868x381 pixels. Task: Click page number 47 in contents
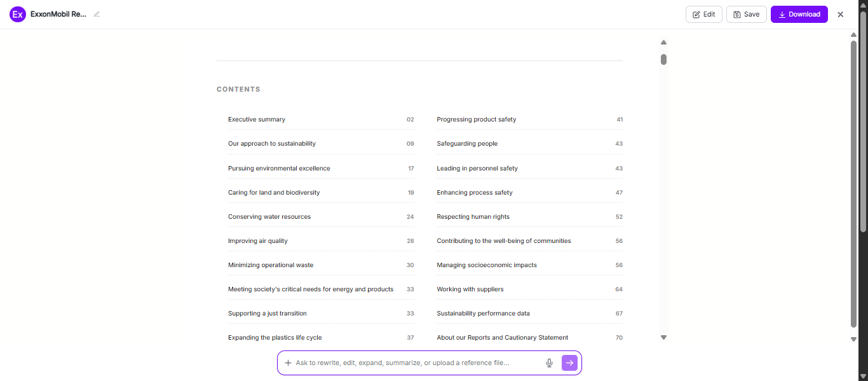[x=619, y=193]
